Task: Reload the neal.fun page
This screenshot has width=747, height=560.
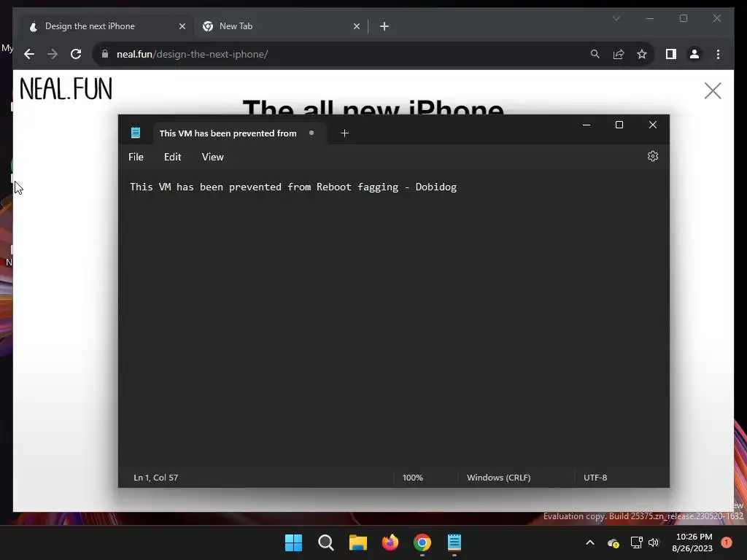Action: [76, 54]
